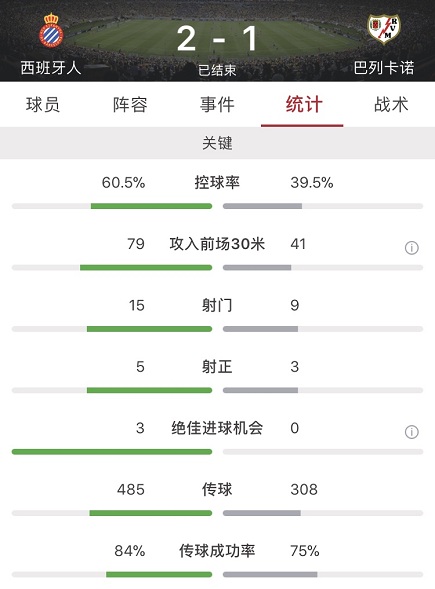Switch to the 阵容 tab

coord(130,104)
